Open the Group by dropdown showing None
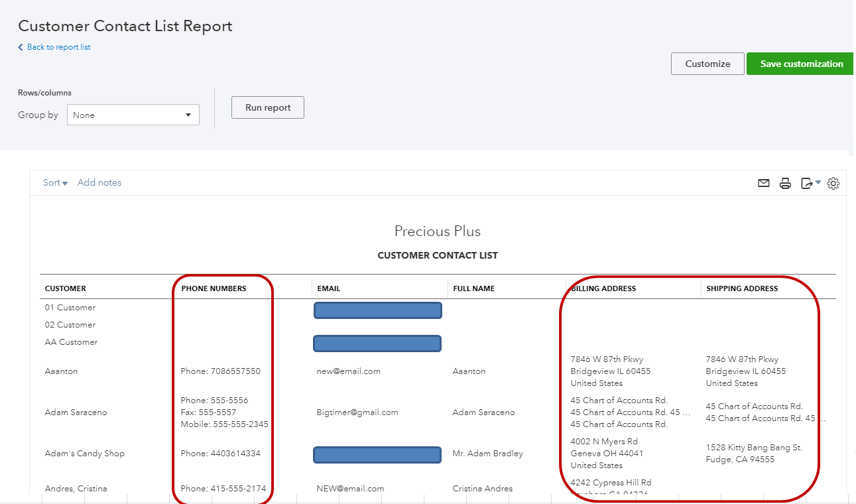The height and width of the screenshot is (504, 856). (x=133, y=114)
